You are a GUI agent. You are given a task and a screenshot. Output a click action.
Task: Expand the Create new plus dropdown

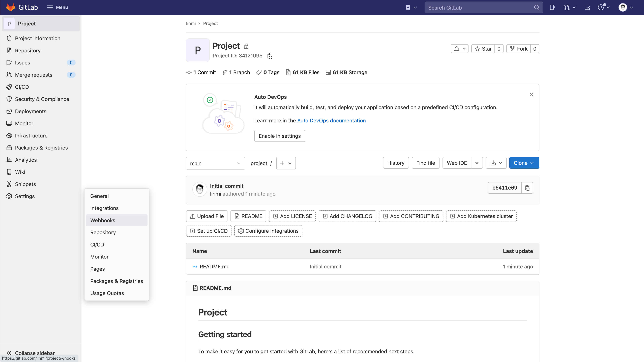click(411, 8)
